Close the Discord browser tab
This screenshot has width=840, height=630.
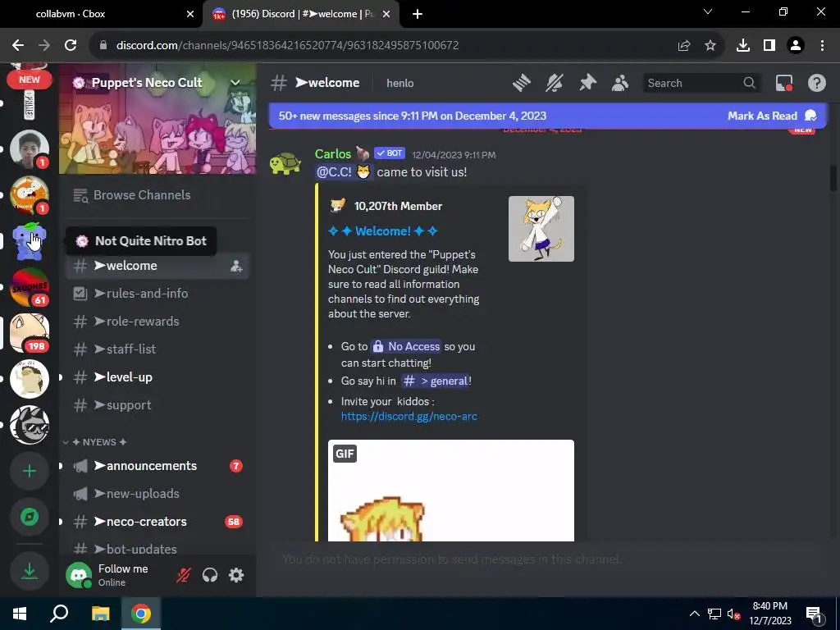click(386, 15)
